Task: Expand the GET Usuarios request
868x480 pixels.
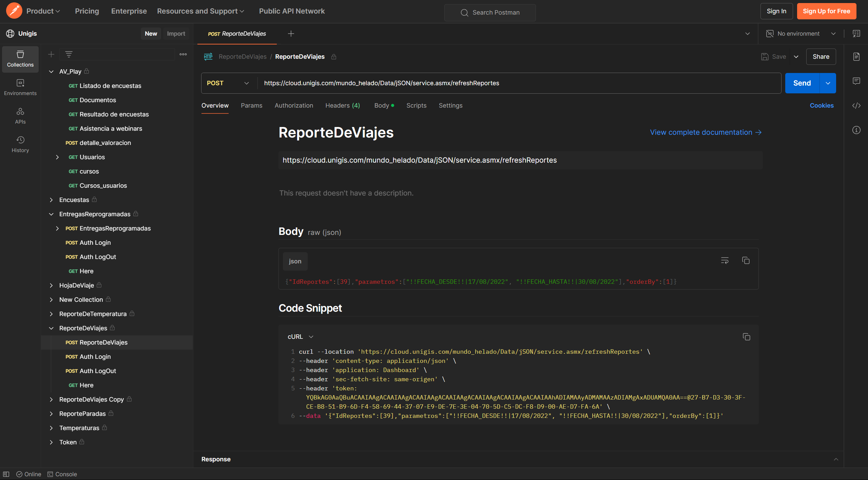Action: (57, 157)
